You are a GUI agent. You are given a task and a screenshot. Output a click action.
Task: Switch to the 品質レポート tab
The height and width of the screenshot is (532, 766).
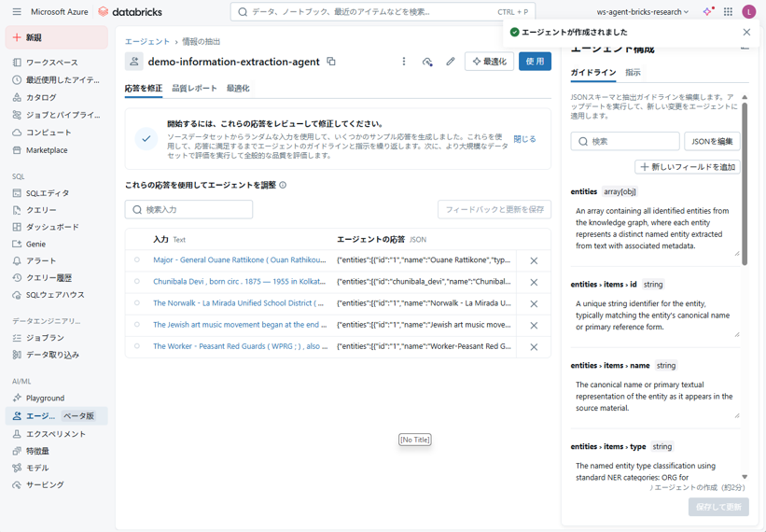194,89
